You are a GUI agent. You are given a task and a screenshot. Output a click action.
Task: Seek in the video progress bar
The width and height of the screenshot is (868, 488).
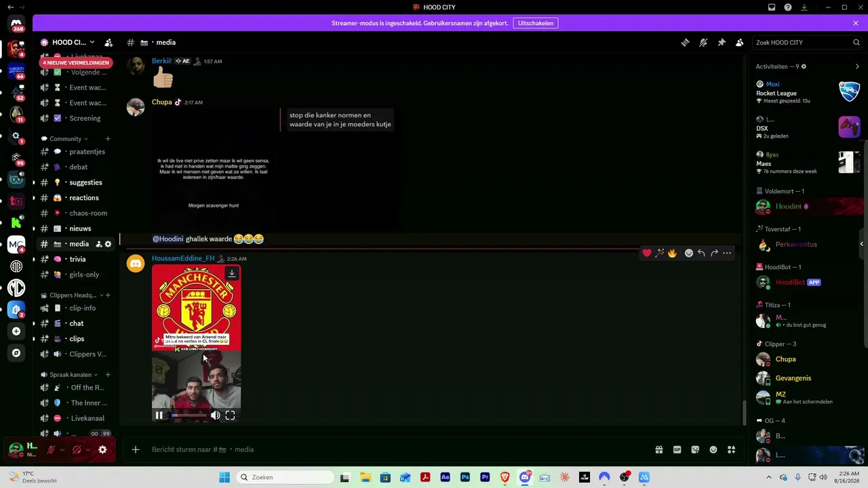(x=189, y=415)
